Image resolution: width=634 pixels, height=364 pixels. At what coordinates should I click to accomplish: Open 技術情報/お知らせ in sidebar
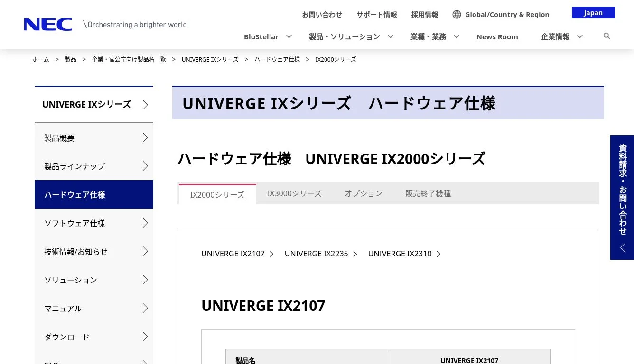pyautogui.click(x=94, y=252)
